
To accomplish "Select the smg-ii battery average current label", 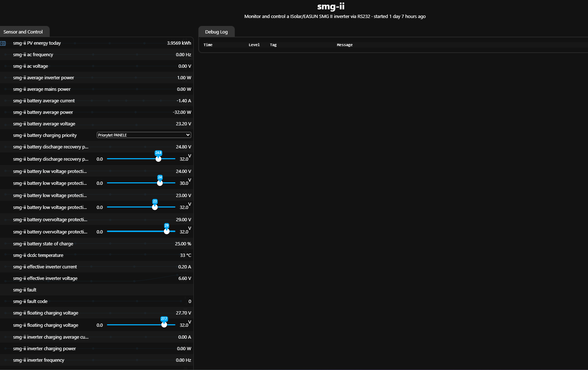I will pyautogui.click(x=44, y=101).
